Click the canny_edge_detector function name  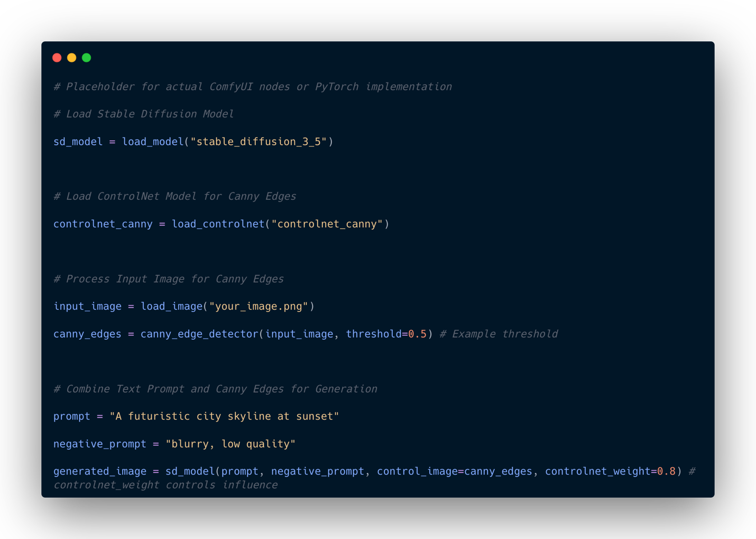pyautogui.click(x=199, y=334)
